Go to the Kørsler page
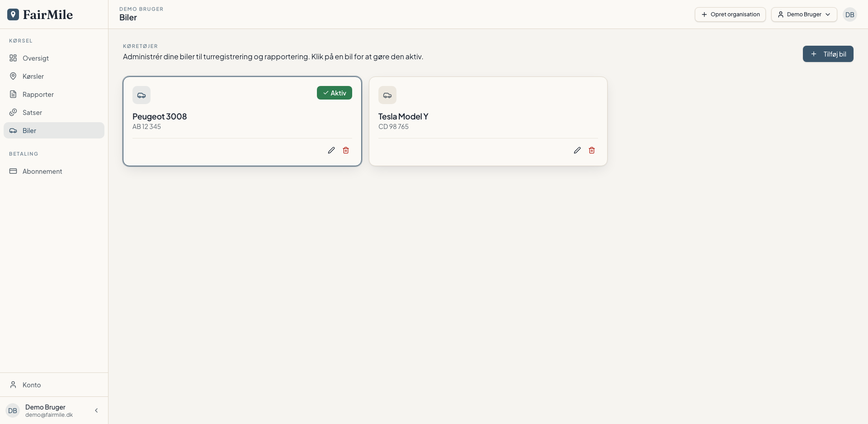The width and height of the screenshot is (868, 424). pyautogui.click(x=54, y=76)
